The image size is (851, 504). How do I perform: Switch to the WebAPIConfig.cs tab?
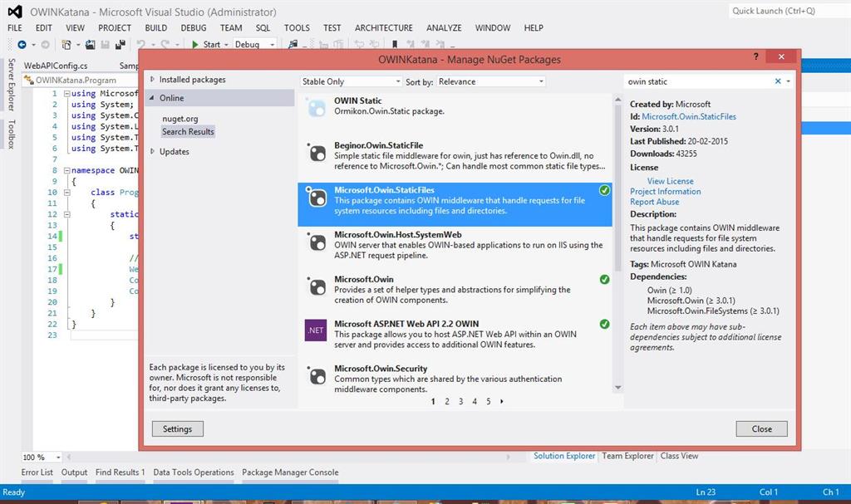coord(56,66)
